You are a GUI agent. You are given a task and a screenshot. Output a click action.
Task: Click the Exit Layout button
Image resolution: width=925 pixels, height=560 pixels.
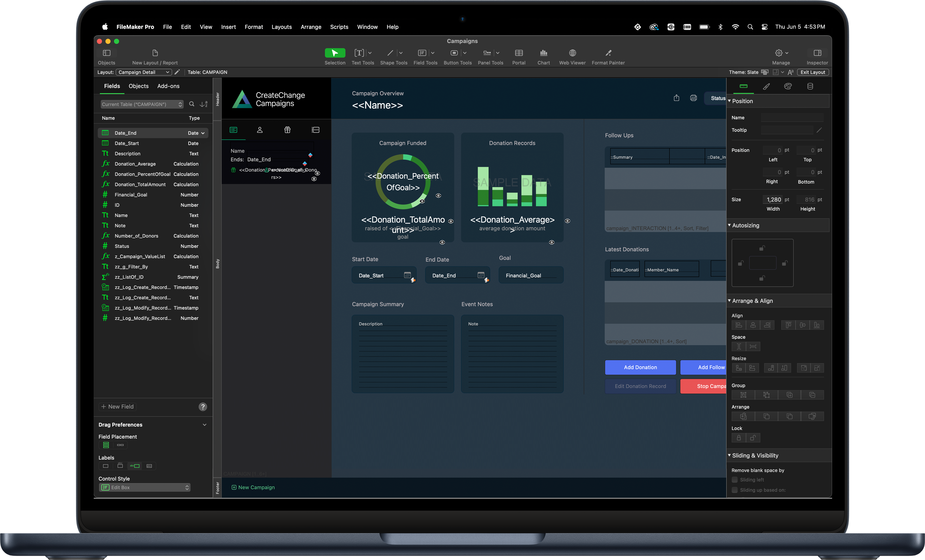click(x=813, y=72)
